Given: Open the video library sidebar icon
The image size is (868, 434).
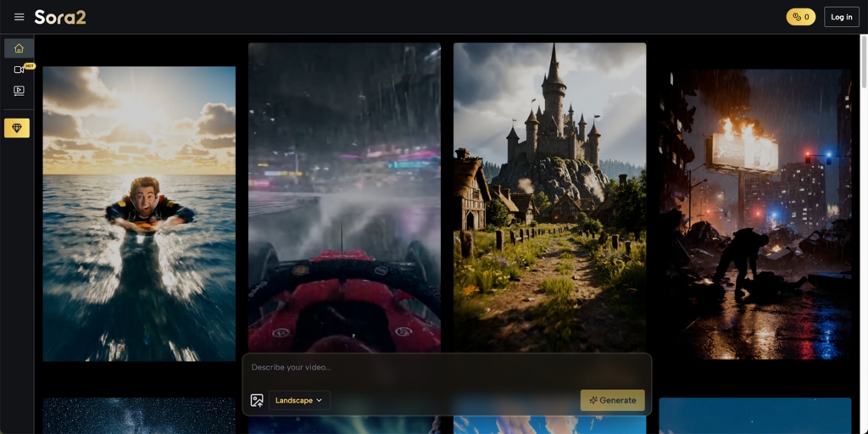Looking at the screenshot, I should coord(19,90).
